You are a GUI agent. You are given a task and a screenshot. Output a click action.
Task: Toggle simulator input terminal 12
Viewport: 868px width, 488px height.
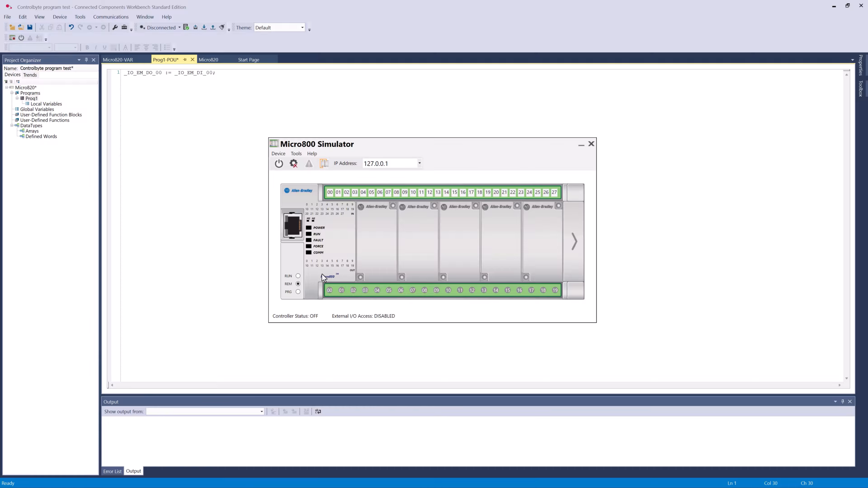pos(430,192)
